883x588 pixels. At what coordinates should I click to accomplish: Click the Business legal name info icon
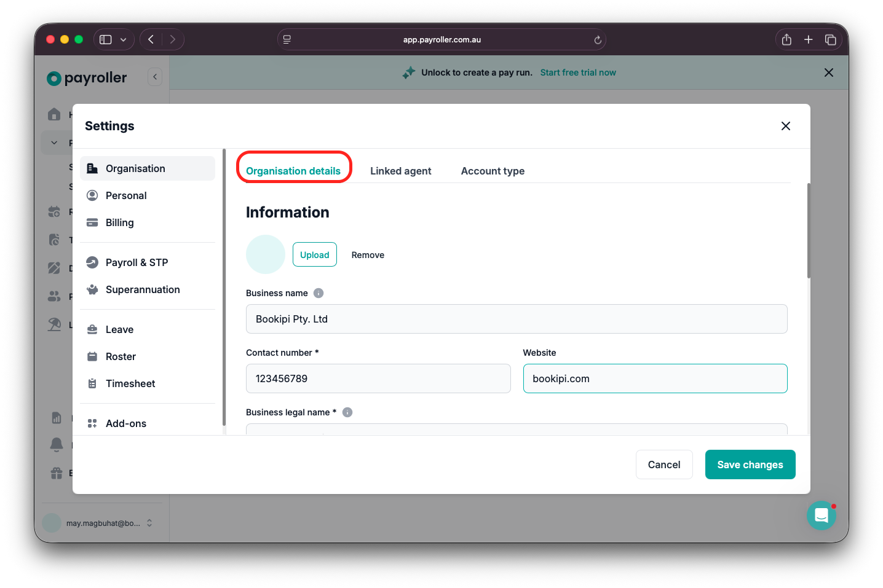click(347, 412)
